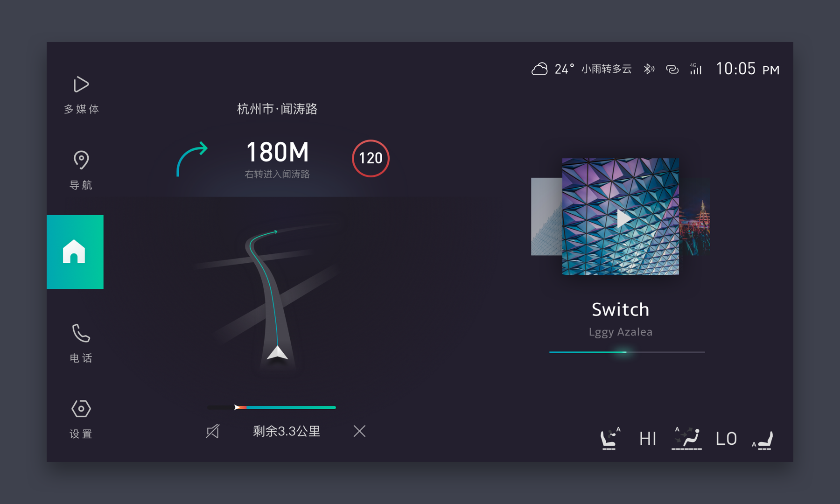This screenshot has width=840, height=504.
Task: Open the 设置 settings section
Action: (81, 419)
